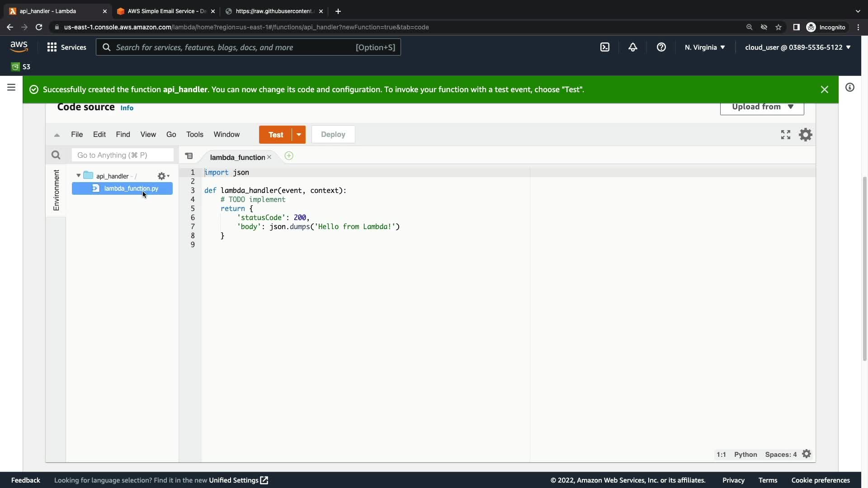868x488 pixels.
Task: Open the N. Virginia region selector
Action: [704, 47]
